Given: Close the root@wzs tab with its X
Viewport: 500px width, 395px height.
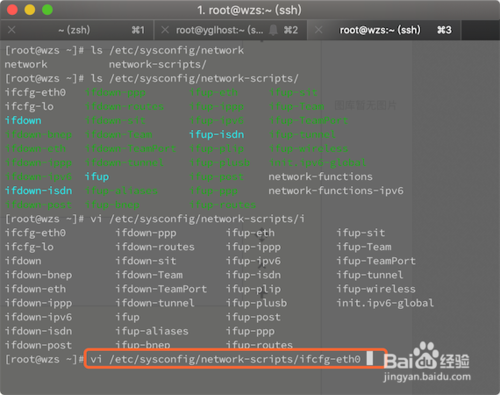Looking at the screenshot, I should click(318, 30).
